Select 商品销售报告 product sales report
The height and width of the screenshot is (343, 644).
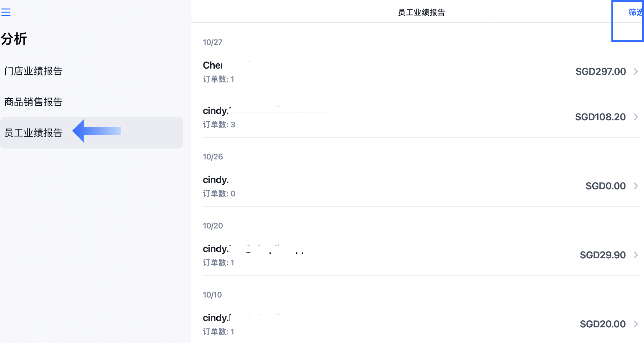click(34, 102)
